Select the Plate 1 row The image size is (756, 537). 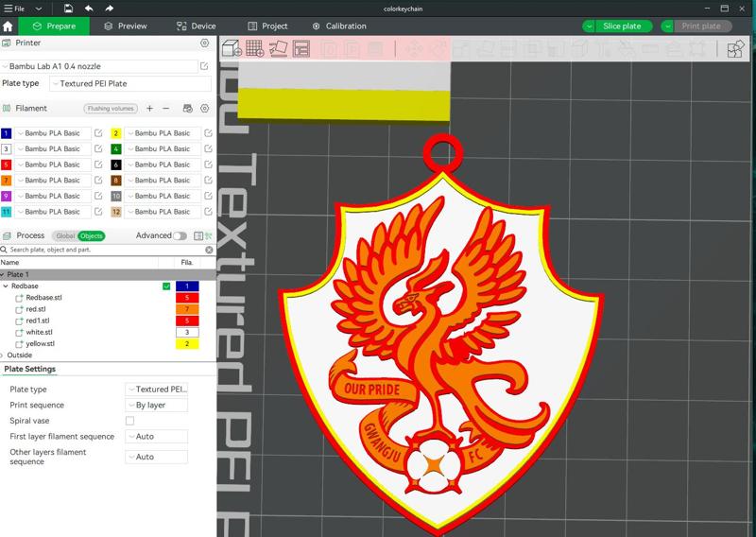coord(108,274)
